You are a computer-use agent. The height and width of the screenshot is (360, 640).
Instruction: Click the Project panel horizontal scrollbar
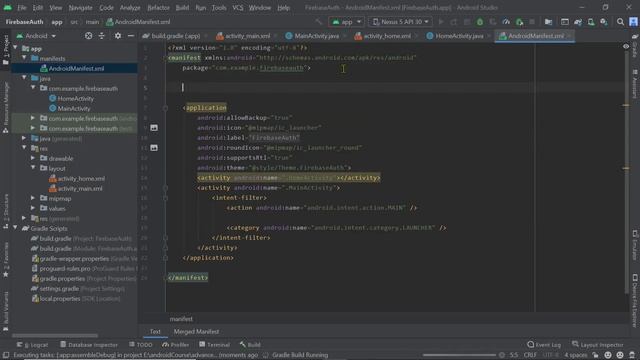pyautogui.click(x=54, y=336)
